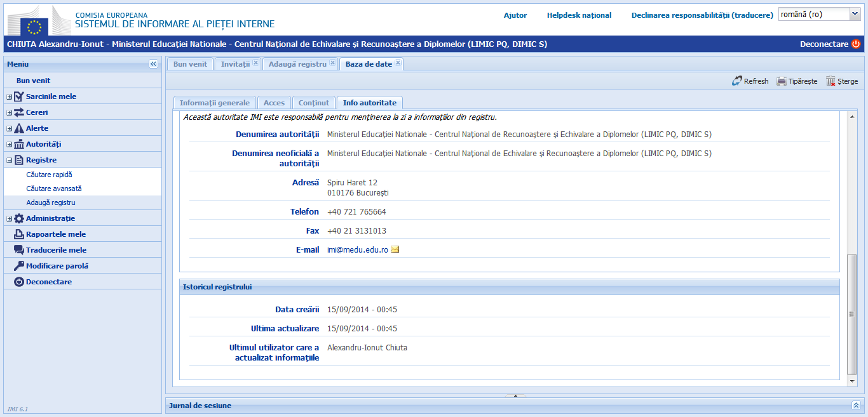Click the Modificare parolă wrench icon
Screen dimensions: 868x417
pos(20,265)
